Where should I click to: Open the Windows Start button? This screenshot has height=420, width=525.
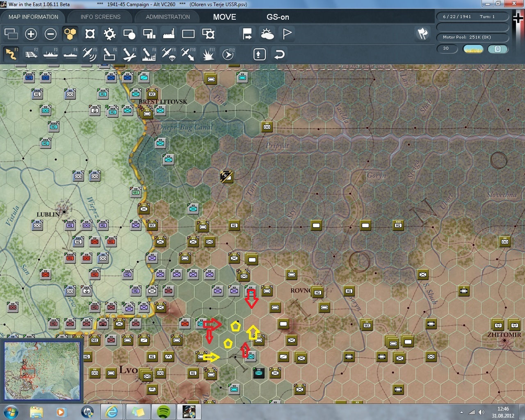click(11, 412)
